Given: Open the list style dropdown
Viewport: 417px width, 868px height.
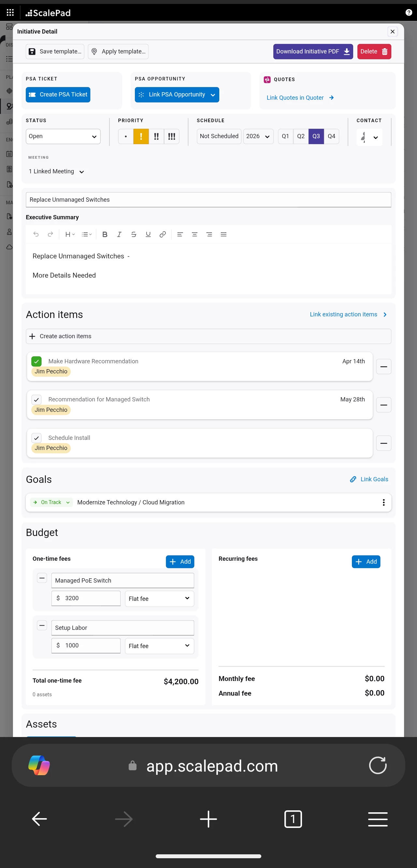Looking at the screenshot, I should 87,235.
